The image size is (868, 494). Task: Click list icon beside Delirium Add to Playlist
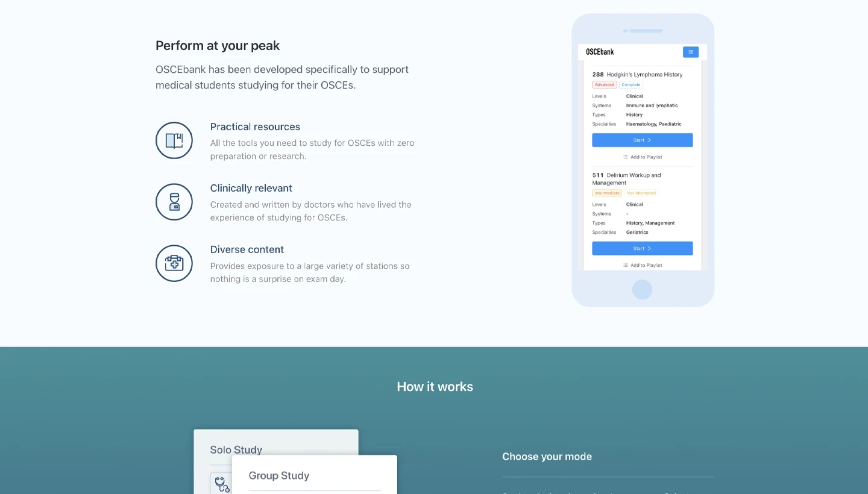pyautogui.click(x=626, y=265)
